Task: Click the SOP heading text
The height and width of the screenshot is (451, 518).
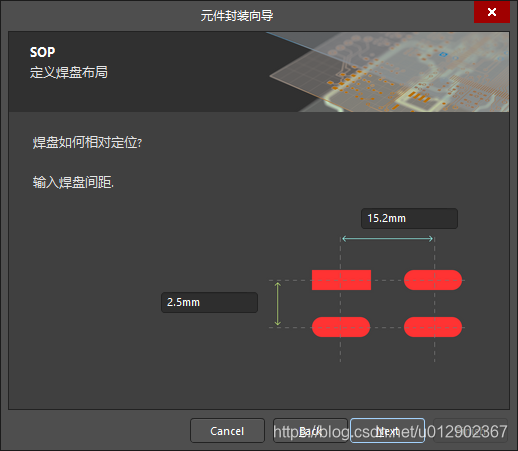Action: (x=42, y=52)
